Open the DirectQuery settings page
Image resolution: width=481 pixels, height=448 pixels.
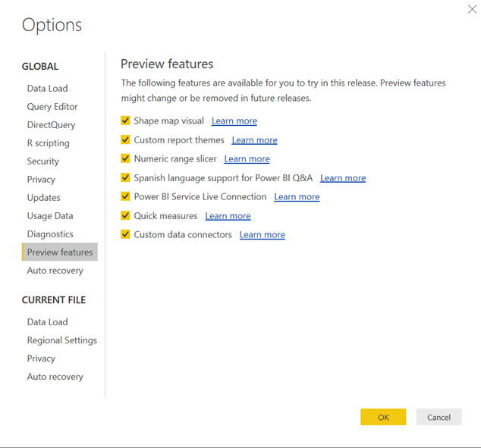tap(52, 125)
